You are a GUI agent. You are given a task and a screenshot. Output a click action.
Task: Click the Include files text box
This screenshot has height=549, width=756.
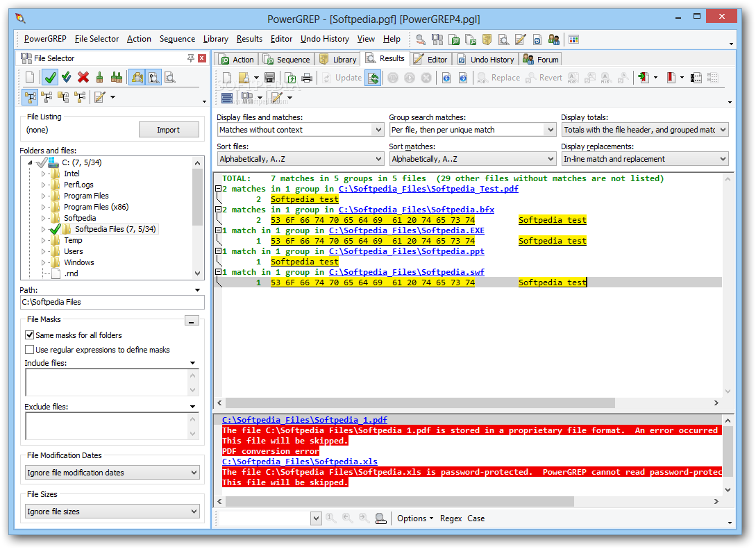pyautogui.click(x=106, y=382)
